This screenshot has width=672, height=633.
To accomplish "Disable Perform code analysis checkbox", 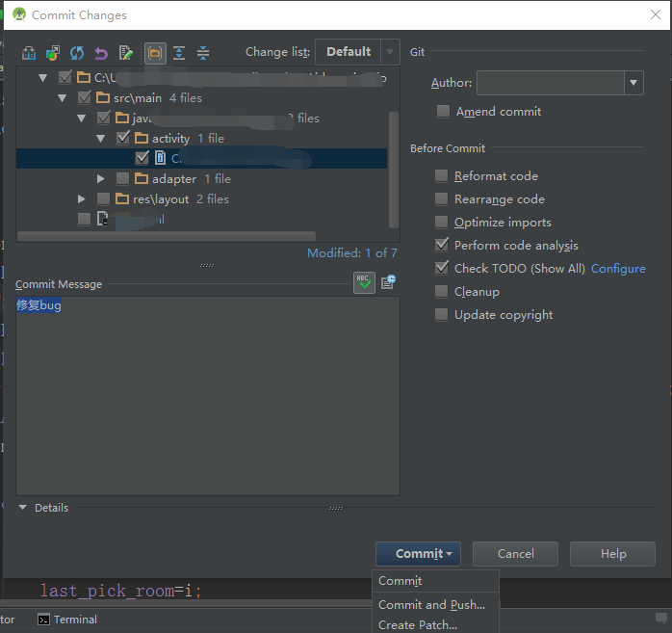I will pyautogui.click(x=442, y=245).
